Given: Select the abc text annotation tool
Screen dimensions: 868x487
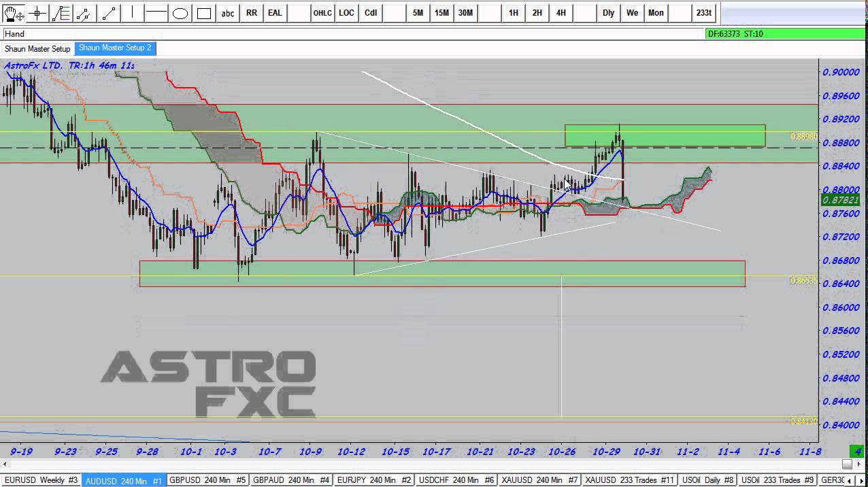Looking at the screenshot, I should coord(228,13).
